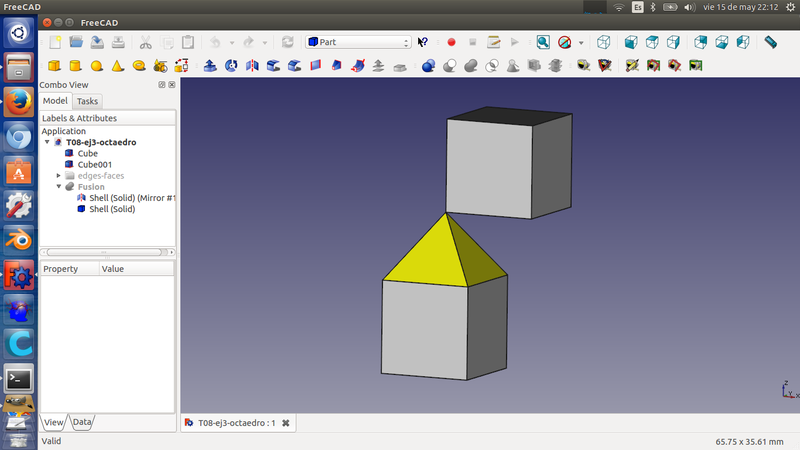Select the Sphere primitive tool
The height and width of the screenshot is (450, 800).
96,66
